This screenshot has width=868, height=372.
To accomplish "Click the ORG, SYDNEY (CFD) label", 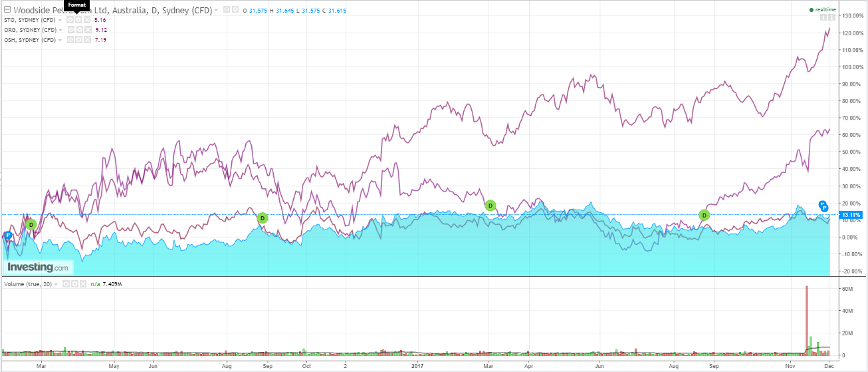I will click(31, 30).
